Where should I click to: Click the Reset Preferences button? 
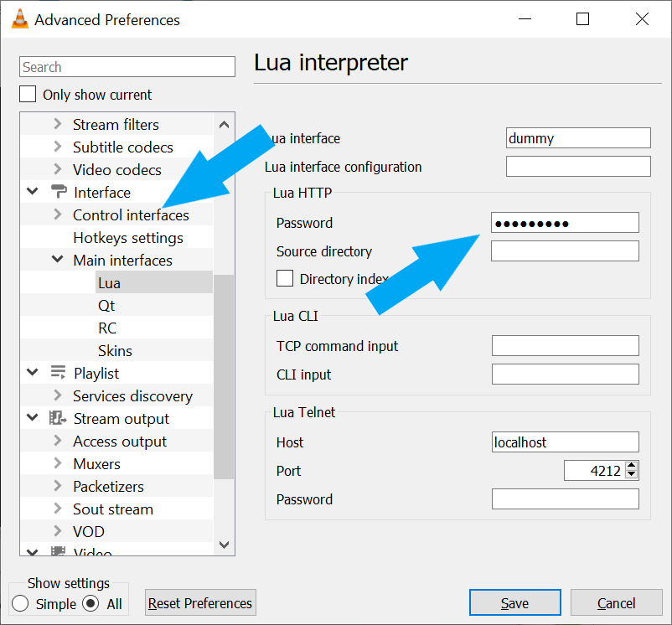(x=200, y=602)
